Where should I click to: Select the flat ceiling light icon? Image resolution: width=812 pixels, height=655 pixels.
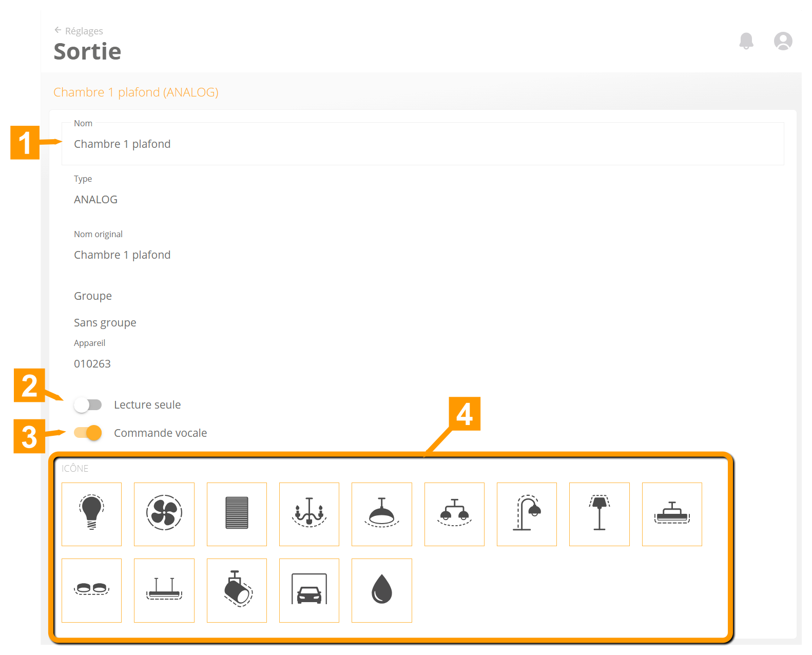(x=672, y=514)
